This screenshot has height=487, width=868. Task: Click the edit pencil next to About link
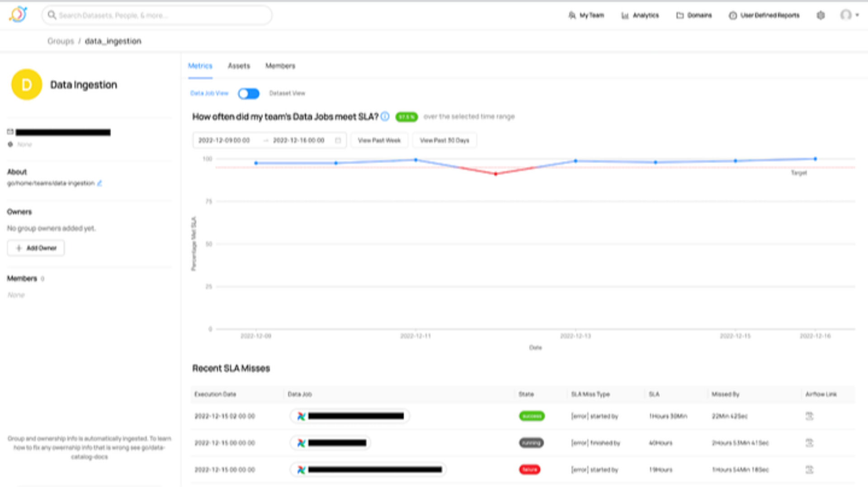tap(99, 183)
